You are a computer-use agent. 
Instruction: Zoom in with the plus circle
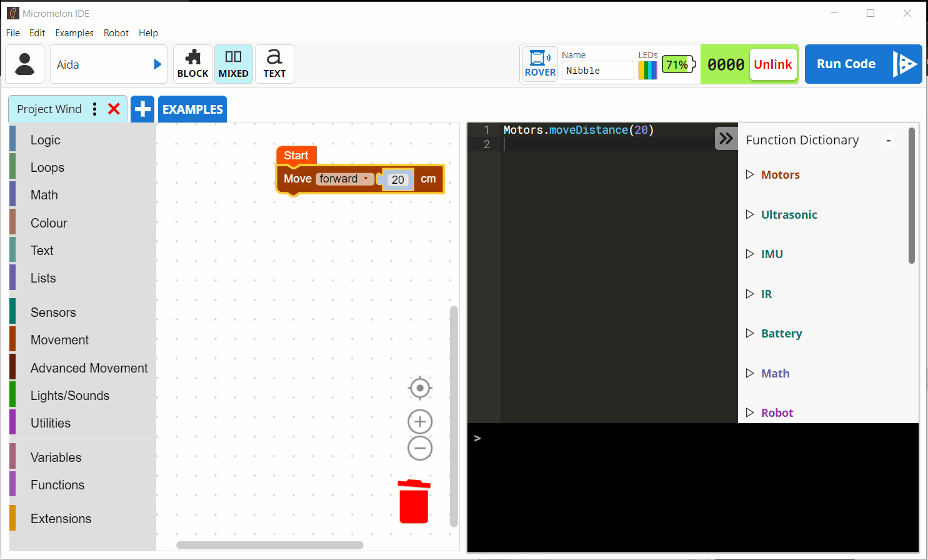[x=420, y=422]
